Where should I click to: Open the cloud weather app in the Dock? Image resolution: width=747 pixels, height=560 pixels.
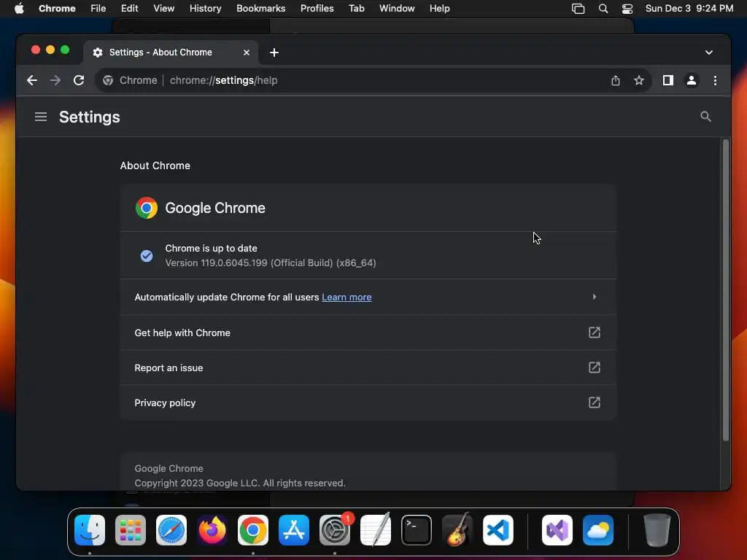click(x=598, y=530)
